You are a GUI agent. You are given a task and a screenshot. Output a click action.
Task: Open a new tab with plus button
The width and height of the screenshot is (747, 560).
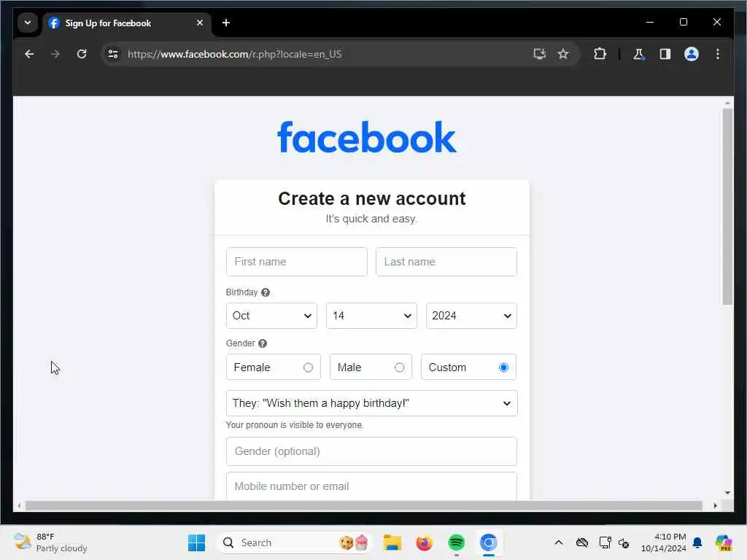pyautogui.click(x=226, y=23)
